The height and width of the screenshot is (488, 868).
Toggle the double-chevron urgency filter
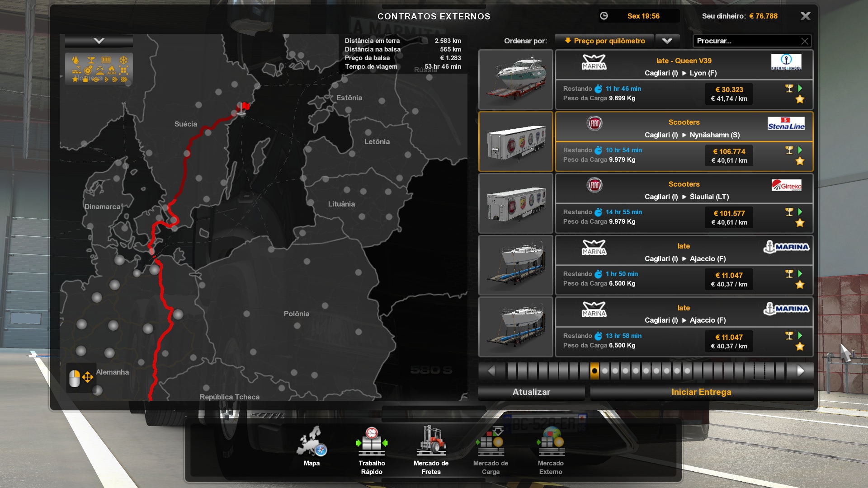point(115,79)
